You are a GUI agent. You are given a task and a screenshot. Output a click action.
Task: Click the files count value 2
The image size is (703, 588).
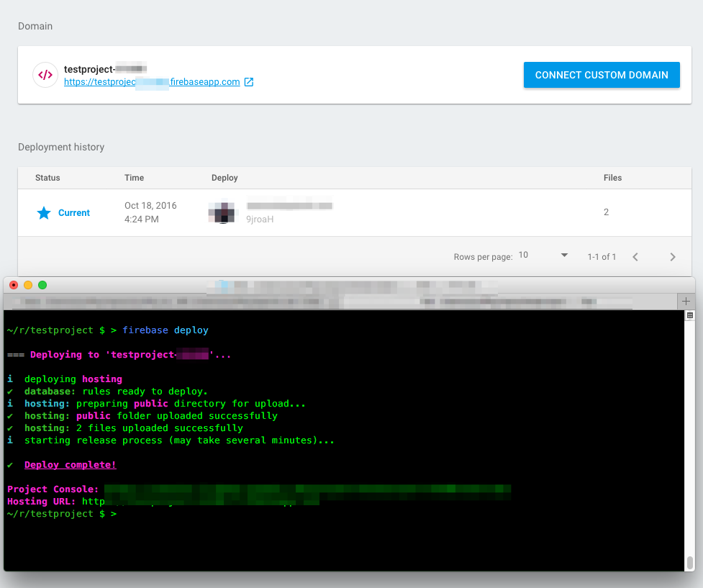coord(606,212)
